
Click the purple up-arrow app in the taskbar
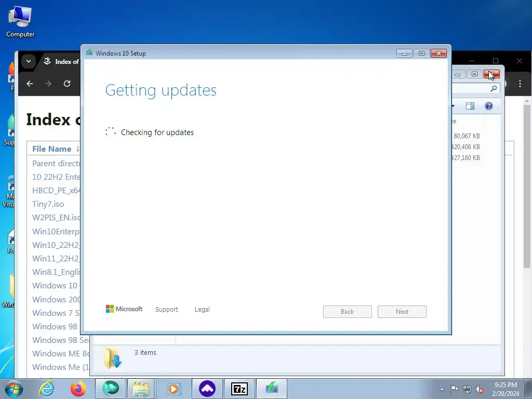207,389
